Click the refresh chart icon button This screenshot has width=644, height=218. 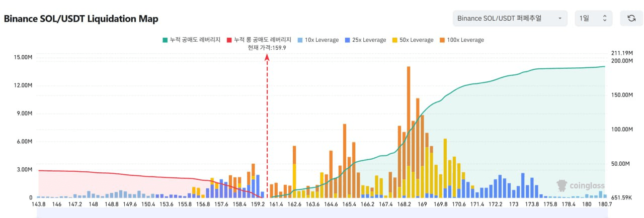coord(631,19)
